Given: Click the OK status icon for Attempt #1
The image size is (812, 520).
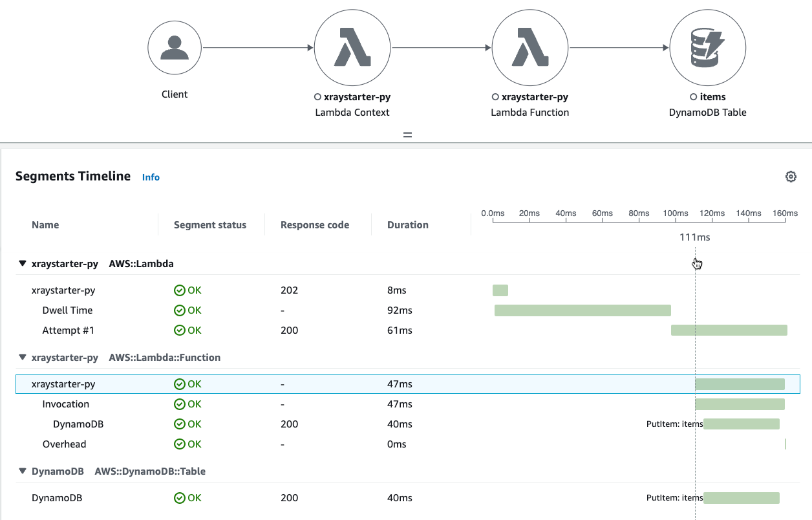Looking at the screenshot, I should [x=180, y=330].
